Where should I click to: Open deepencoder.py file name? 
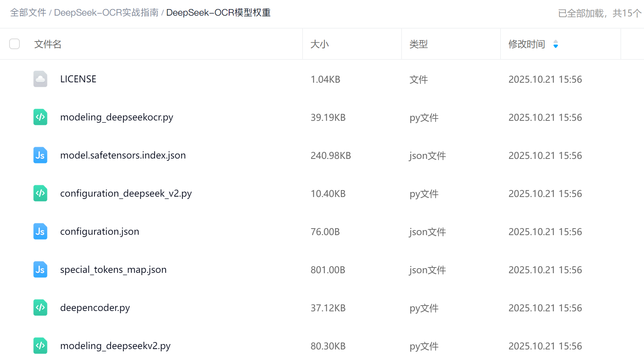(x=95, y=308)
